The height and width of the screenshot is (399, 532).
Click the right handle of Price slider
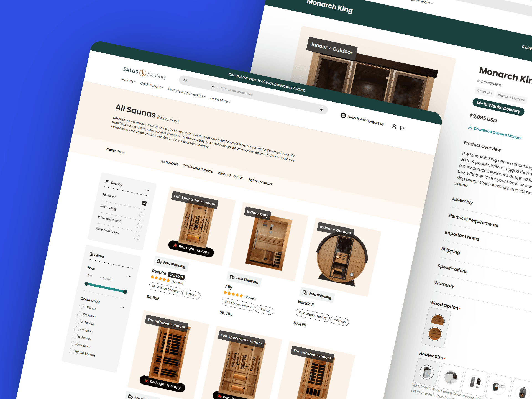[x=125, y=292]
